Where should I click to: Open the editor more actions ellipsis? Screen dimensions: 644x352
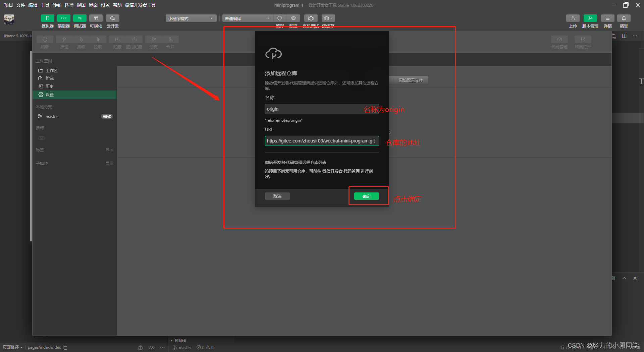click(635, 36)
